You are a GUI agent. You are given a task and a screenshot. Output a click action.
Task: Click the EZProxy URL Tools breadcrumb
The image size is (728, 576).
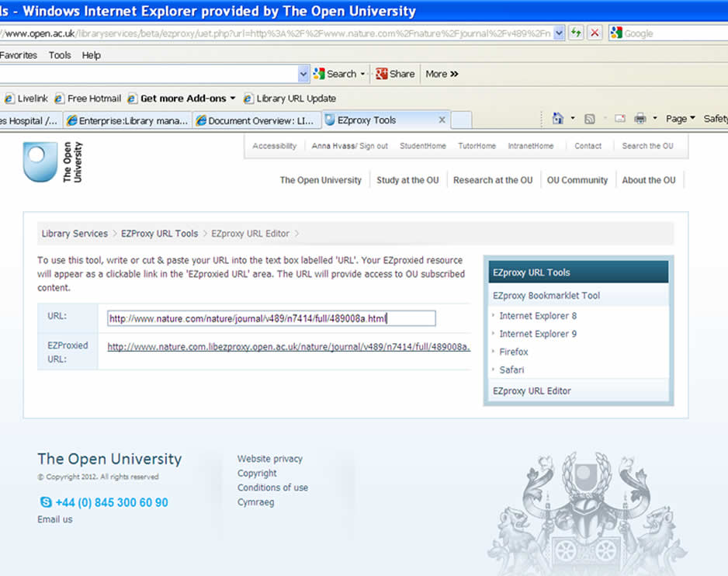pos(159,233)
